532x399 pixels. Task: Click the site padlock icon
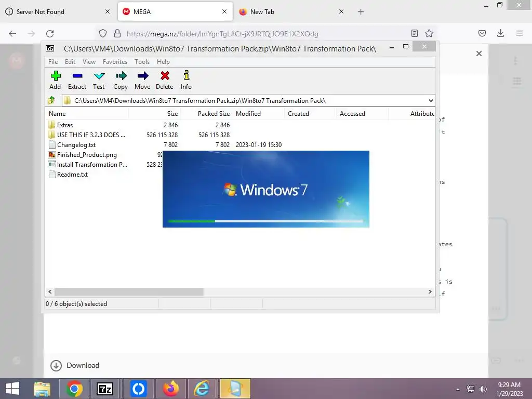click(x=117, y=34)
